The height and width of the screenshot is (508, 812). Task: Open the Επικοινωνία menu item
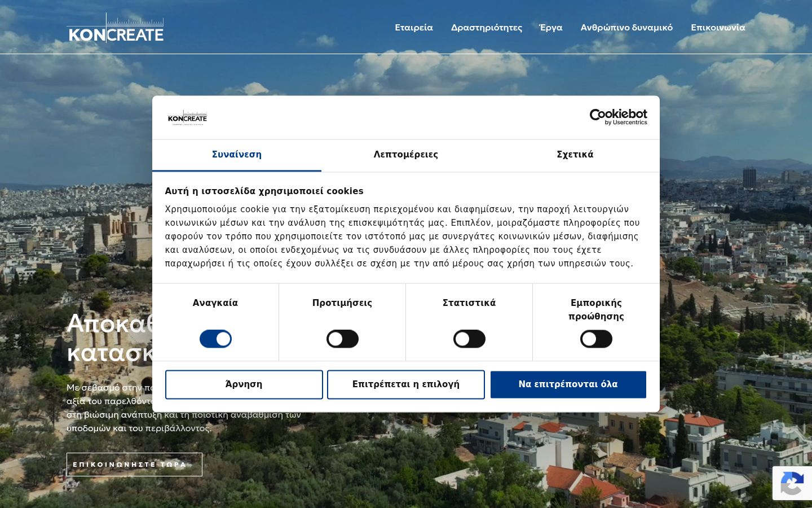(718, 28)
